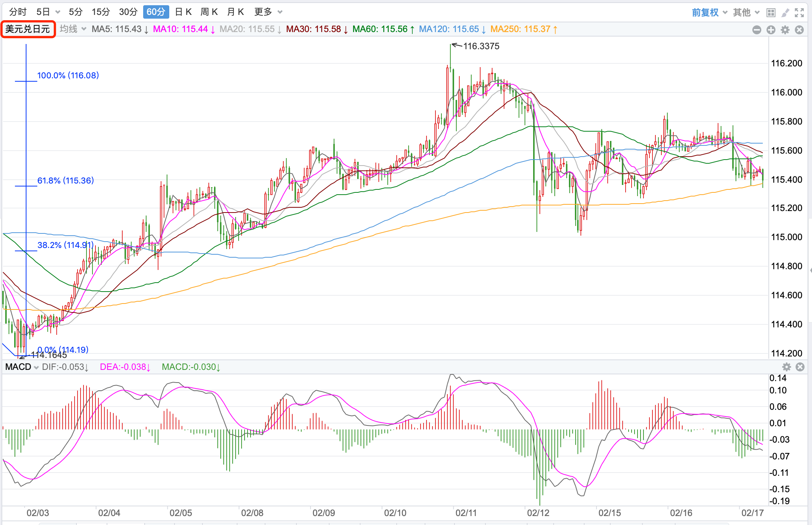812x525 pixels.
Task: Click the 美元兑日元 symbol label
Action: click(28, 29)
